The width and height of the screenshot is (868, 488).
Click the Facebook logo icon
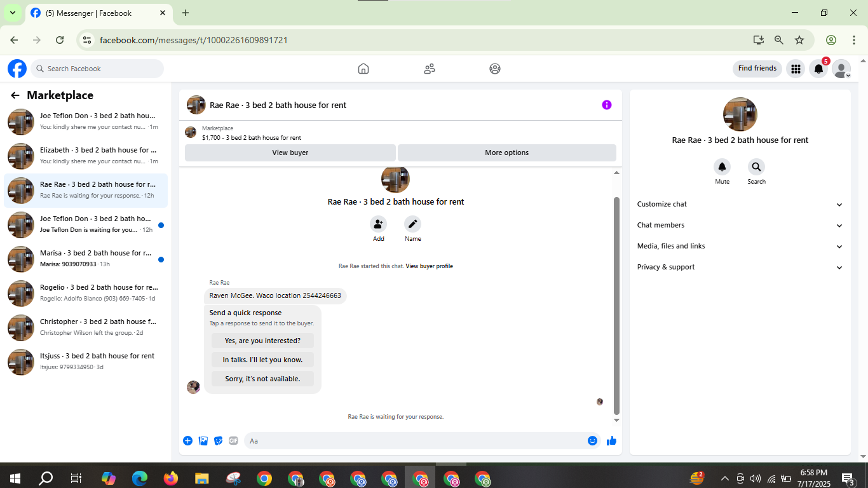17,69
